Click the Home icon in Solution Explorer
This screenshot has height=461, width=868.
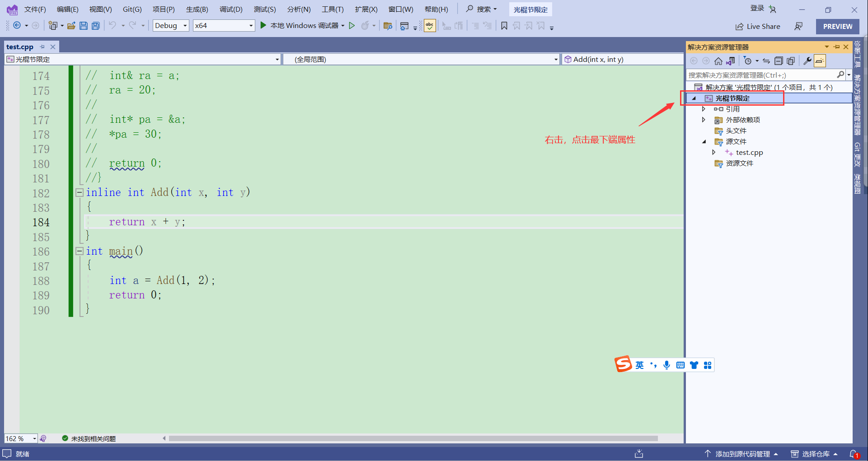coord(718,61)
